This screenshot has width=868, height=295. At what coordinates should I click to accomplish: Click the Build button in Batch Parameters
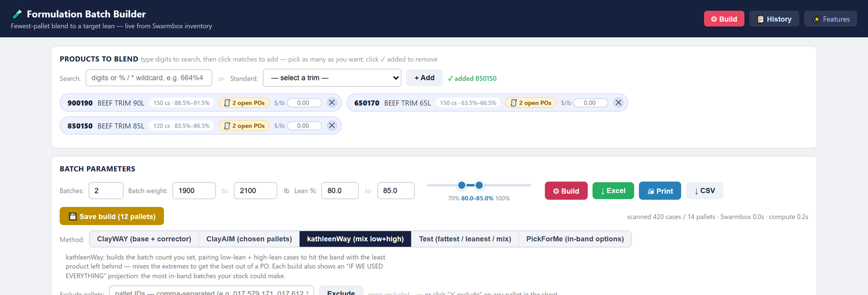coord(566,191)
